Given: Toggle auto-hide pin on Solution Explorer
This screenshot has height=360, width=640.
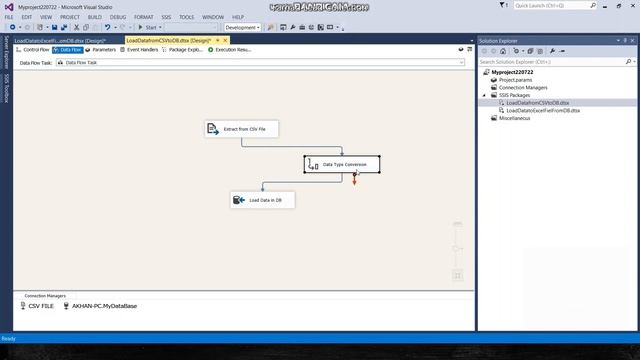Looking at the screenshot, I should point(625,41).
